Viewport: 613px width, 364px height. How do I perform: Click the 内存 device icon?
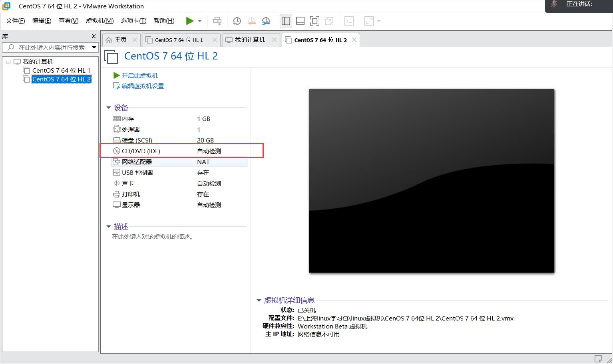117,119
